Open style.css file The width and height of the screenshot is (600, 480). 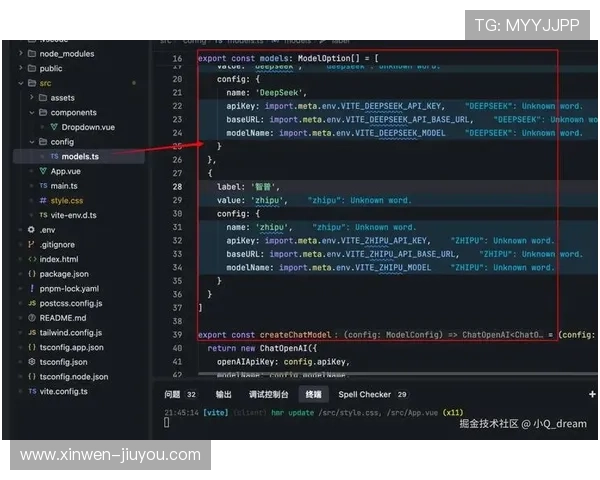pyautogui.click(x=67, y=201)
